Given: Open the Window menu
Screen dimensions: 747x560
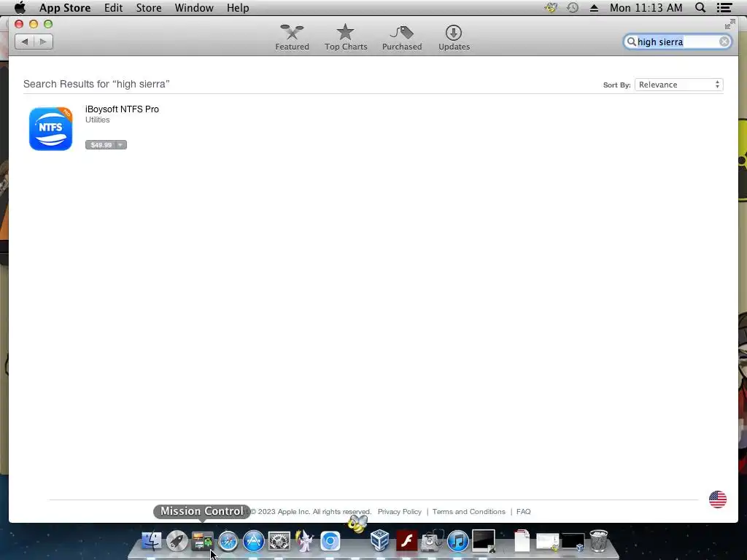Looking at the screenshot, I should [194, 7].
